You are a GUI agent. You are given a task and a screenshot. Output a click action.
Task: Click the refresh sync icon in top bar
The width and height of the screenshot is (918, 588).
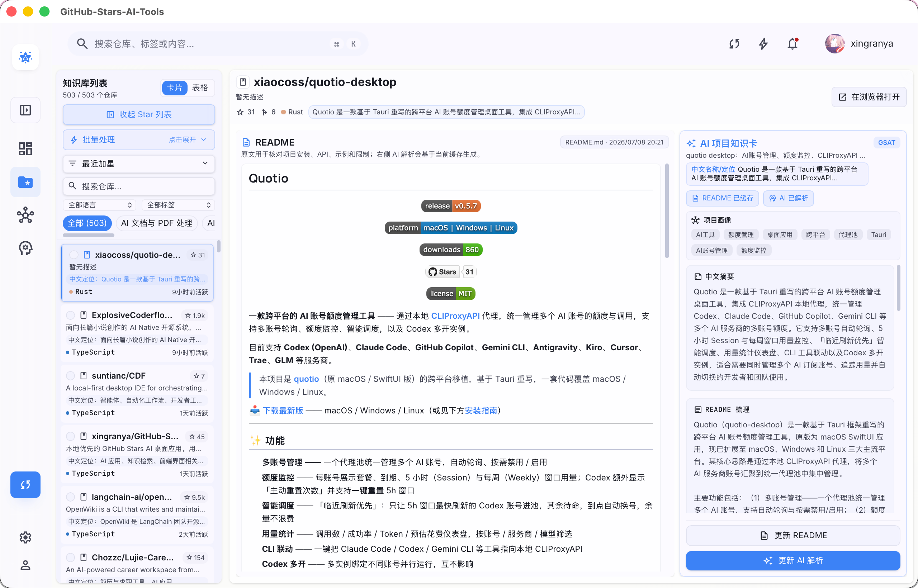coord(734,43)
